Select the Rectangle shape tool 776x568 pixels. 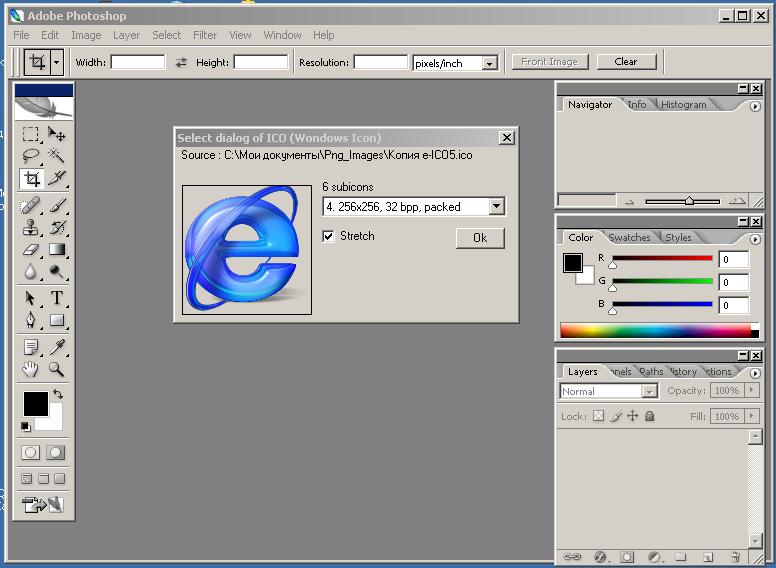[56, 320]
